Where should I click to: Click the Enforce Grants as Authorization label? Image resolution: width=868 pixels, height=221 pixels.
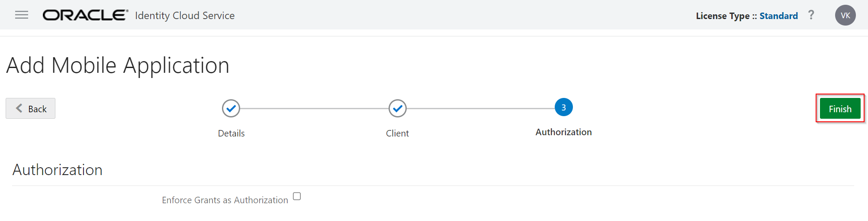tap(225, 200)
